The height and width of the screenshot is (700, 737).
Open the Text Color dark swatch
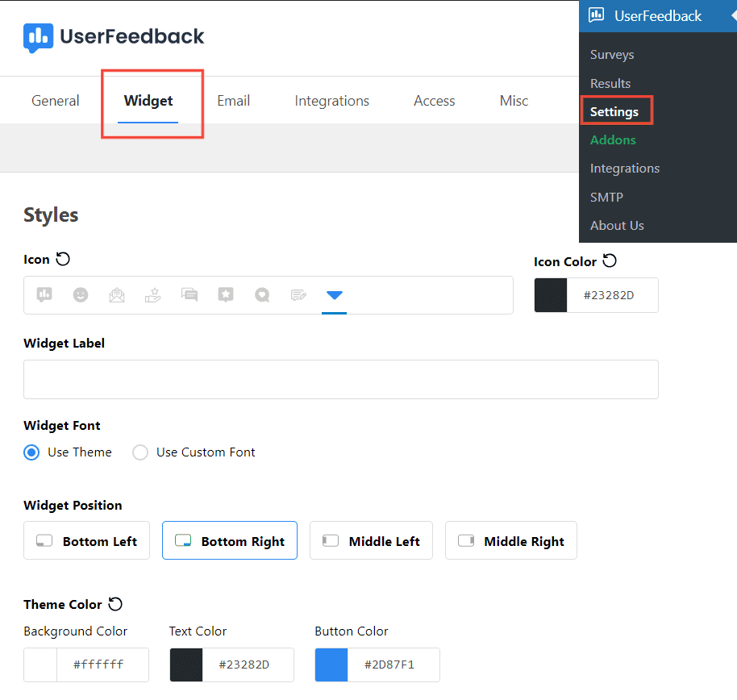[x=186, y=665]
